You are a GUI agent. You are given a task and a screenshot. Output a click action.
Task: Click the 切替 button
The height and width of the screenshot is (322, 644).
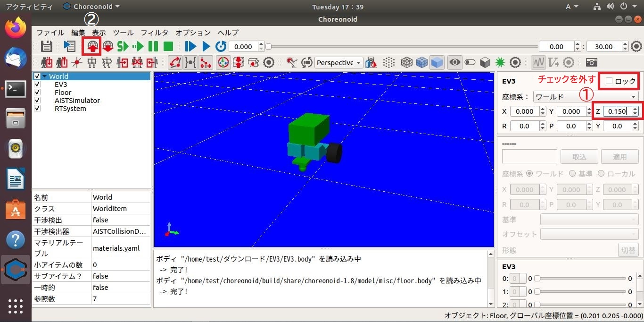click(x=628, y=250)
